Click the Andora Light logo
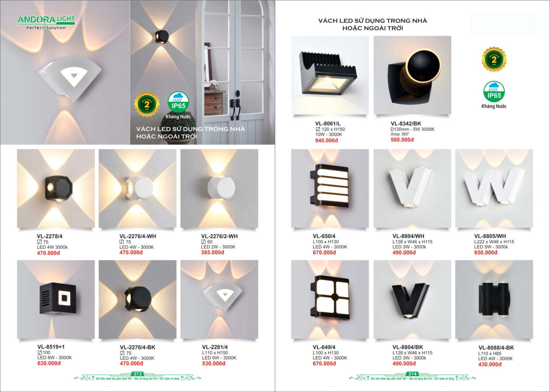Viewport: 550px width, 392px height. (46, 23)
